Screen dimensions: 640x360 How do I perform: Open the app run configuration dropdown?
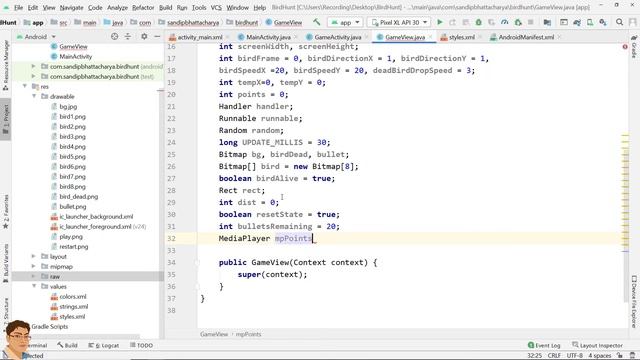click(345, 22)
